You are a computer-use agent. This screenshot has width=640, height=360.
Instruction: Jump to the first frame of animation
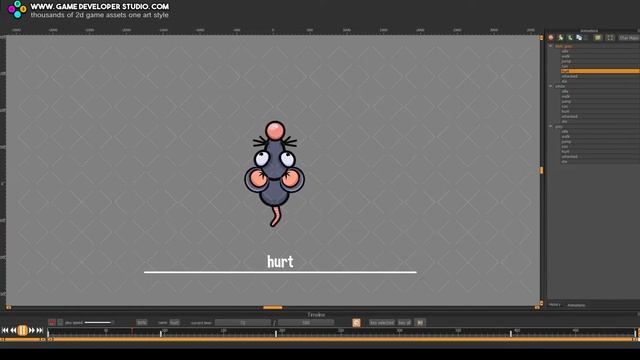[5, 330]
